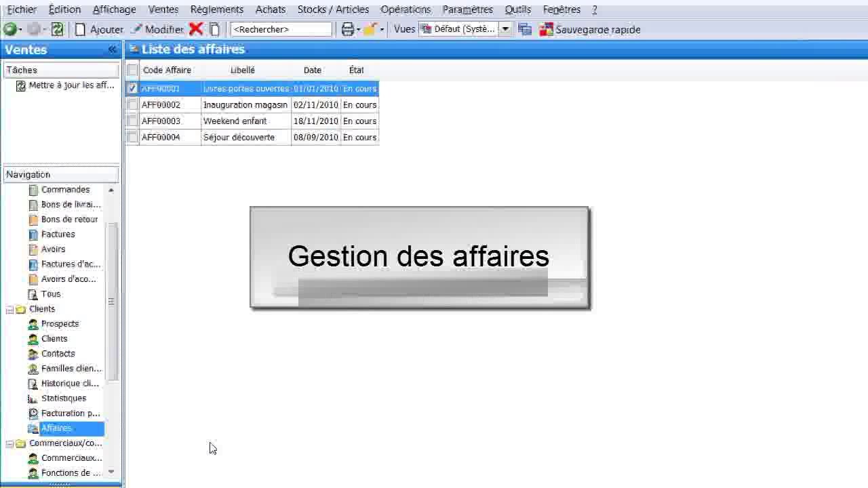
Task: Sort by Date column header
Action: click(x=313, y=70)
